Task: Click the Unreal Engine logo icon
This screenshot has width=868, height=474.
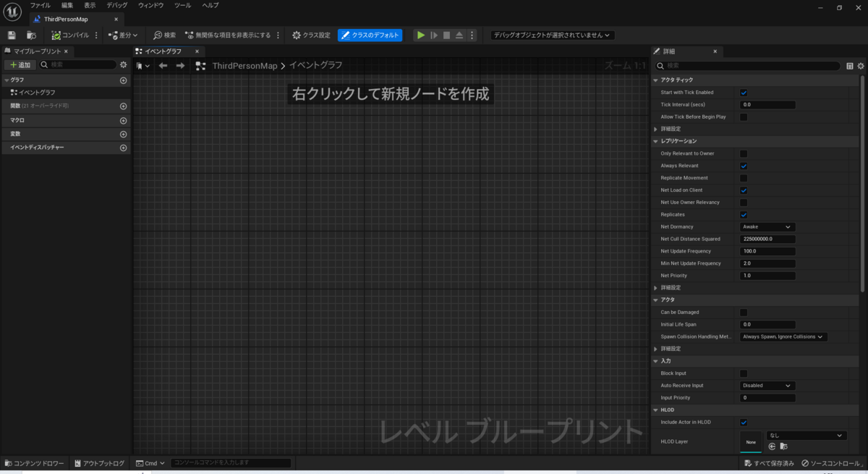Action: pos(12,12)
